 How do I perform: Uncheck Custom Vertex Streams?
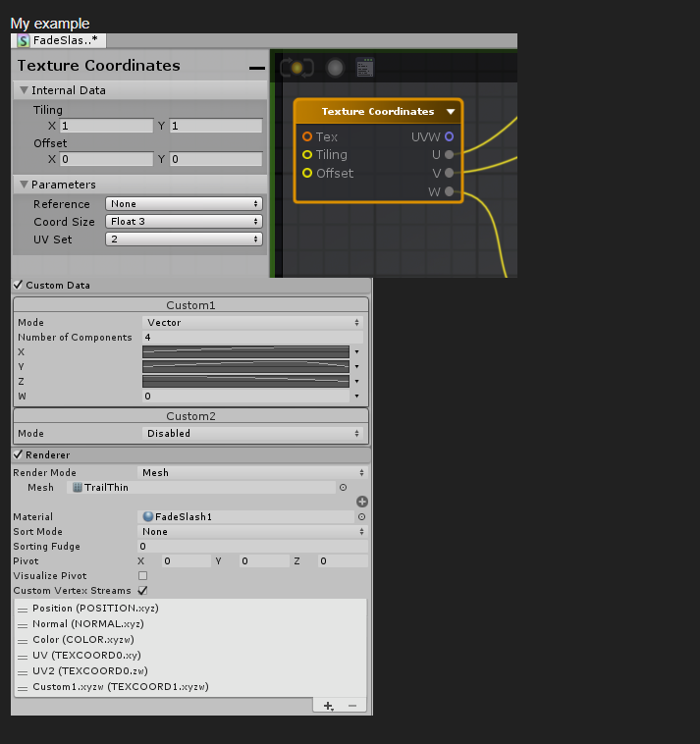(x=143, y=591)
